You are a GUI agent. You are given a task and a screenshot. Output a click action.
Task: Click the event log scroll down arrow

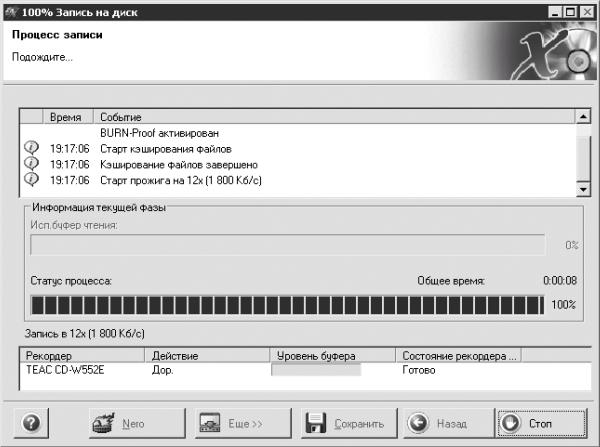(x=583, y=189)
